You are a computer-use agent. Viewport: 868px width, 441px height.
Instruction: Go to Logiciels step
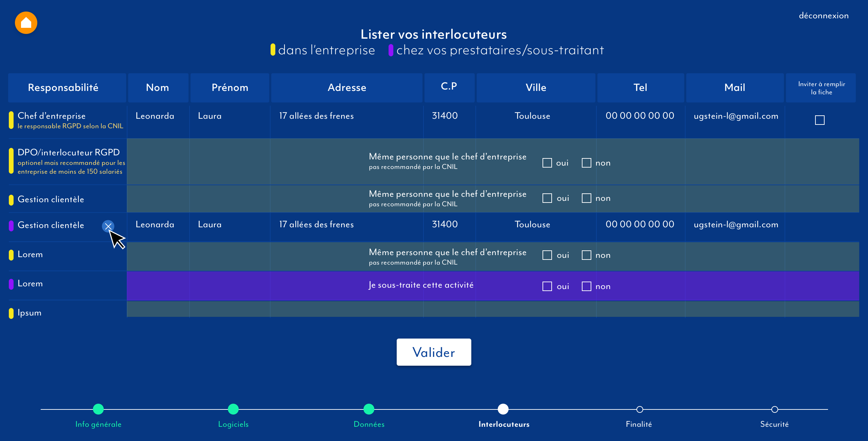[x=233, y=424]
